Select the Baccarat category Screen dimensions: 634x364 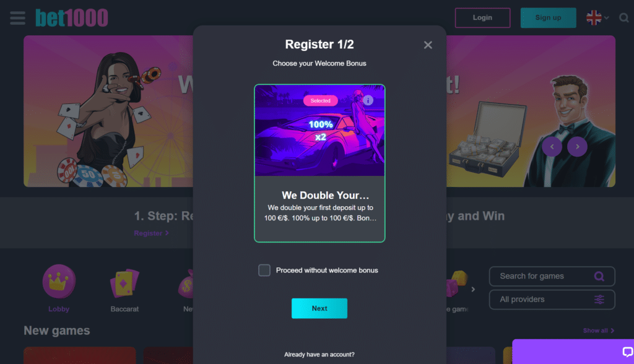coord(124,290)
